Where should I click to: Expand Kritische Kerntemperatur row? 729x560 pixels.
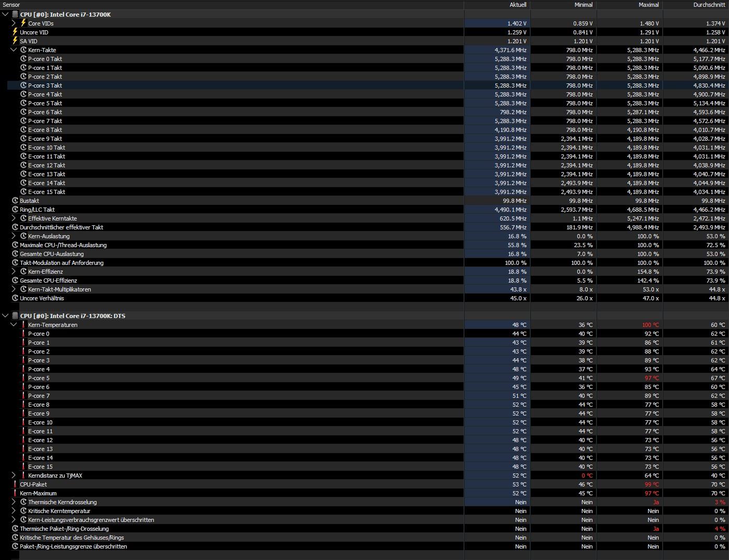[x=14, y=511]
